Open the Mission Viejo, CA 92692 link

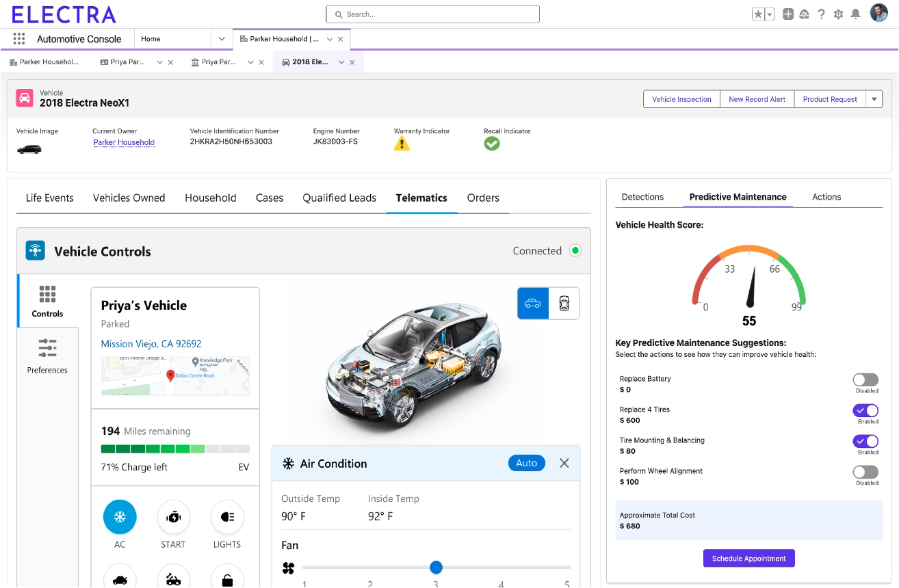(x=151, y=344)
